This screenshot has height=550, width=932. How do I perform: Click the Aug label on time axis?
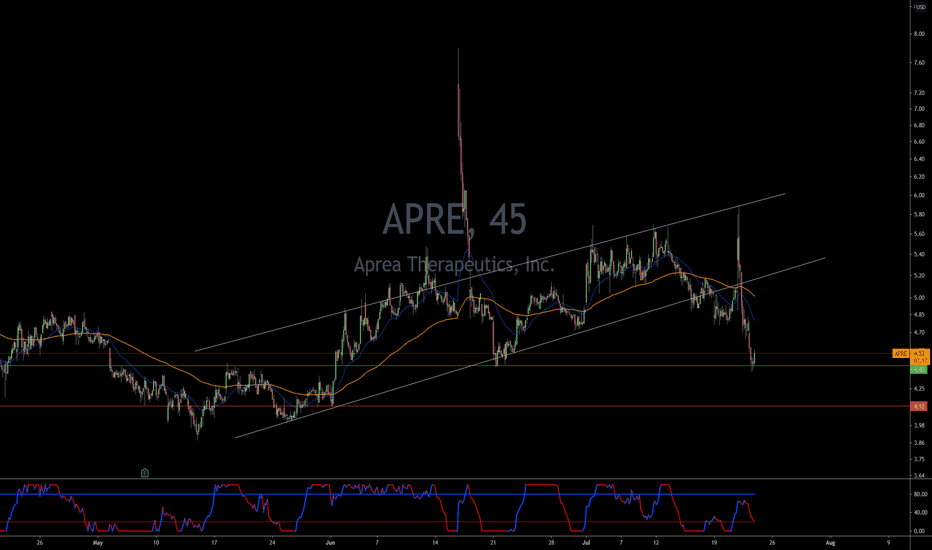click(x=830, y=542)
